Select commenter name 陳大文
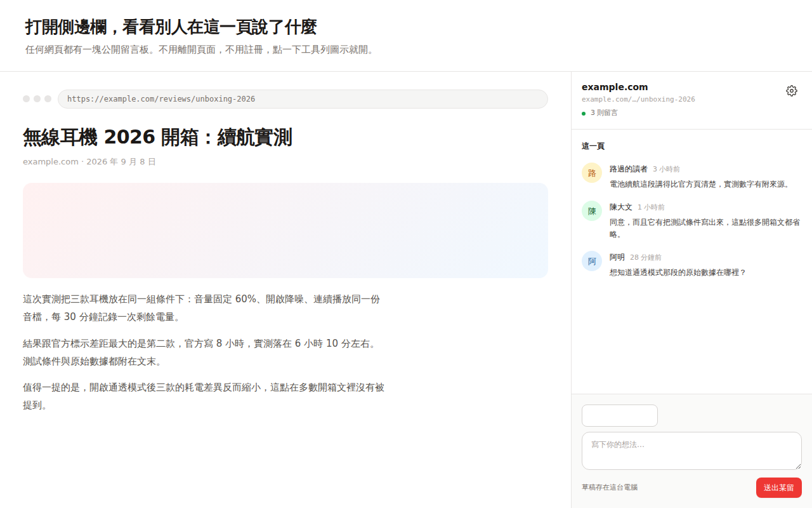The image size is (812, 508). 620,207
